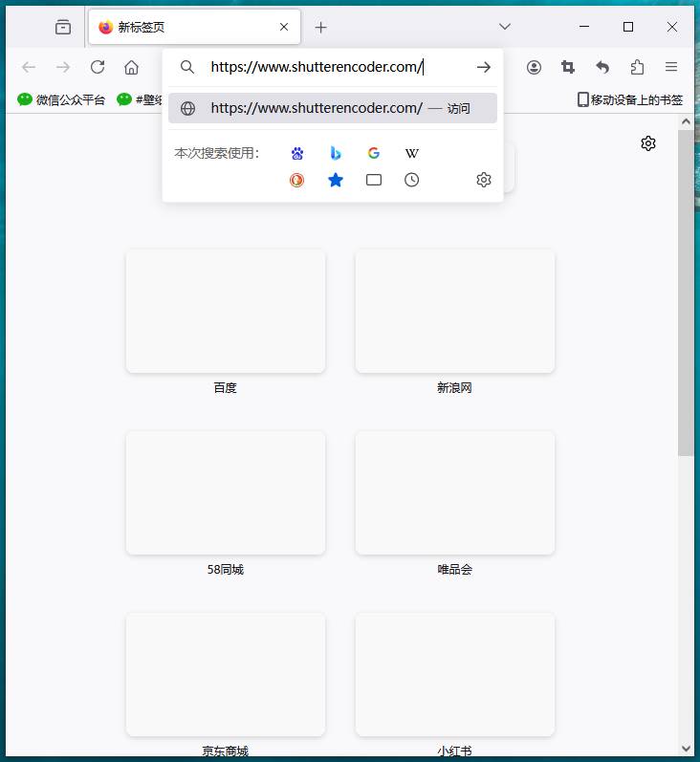Click the scrollbar up arrow

coord(686,121)
